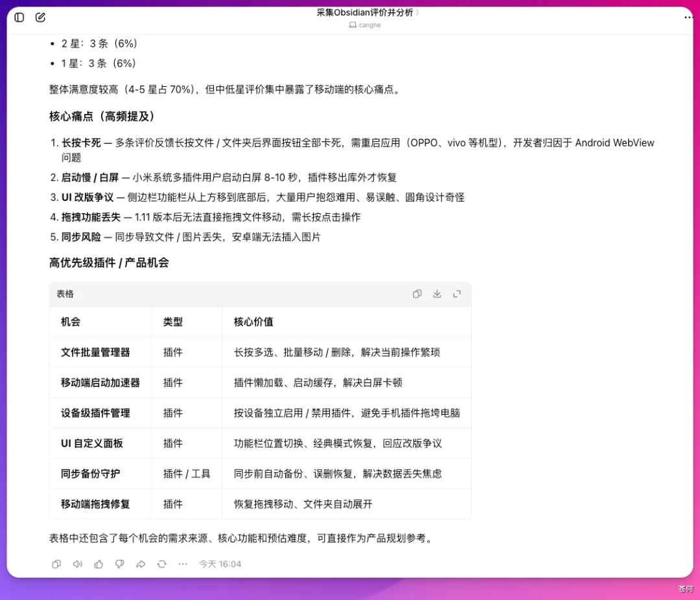Read the response aloud with speaker icon

(x=78, y=564)
